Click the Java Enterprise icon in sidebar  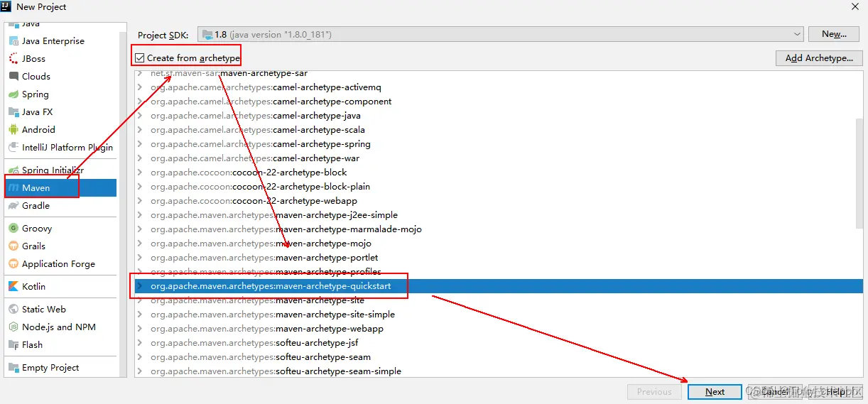[x=14, y=41]
